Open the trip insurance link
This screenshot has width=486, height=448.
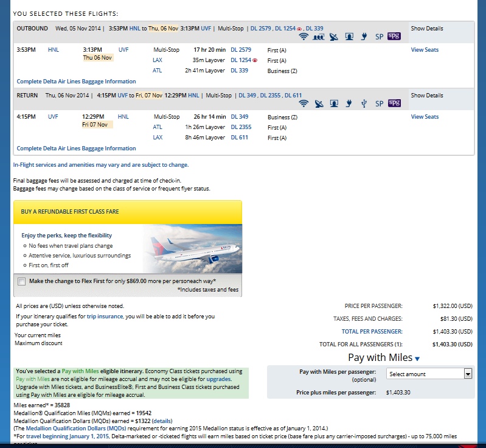[x=105, y=317]
